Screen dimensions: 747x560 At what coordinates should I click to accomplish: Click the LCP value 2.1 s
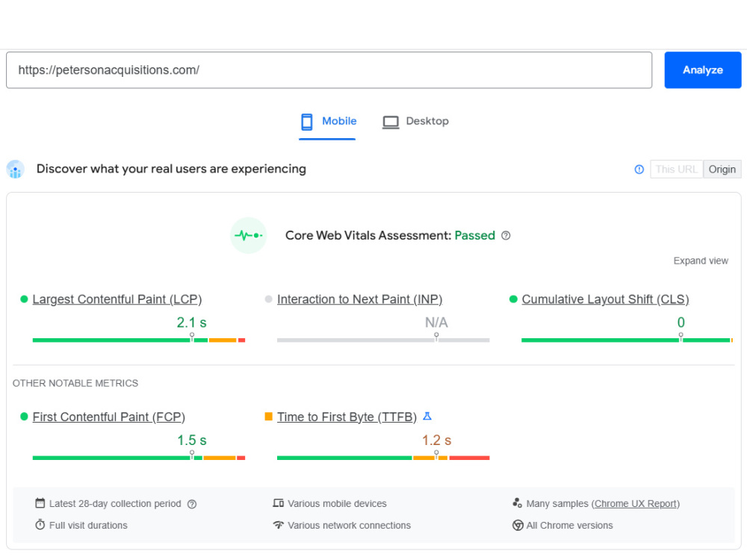(191, 323)
